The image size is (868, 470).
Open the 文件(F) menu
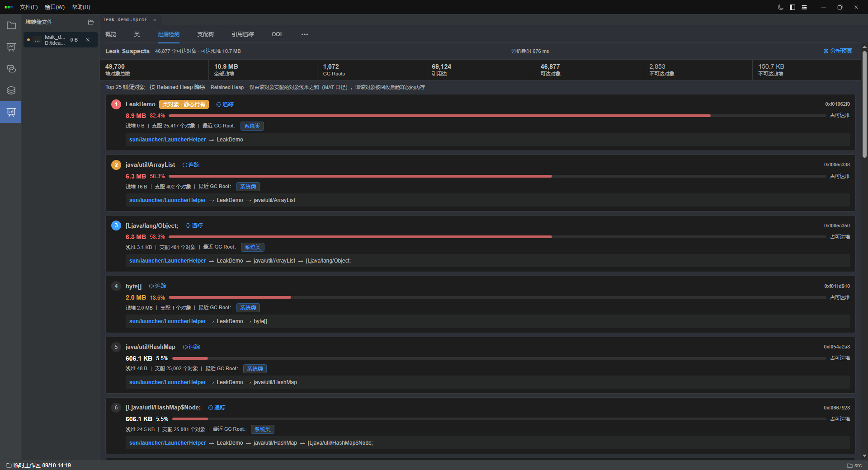(x=29, y=7)
